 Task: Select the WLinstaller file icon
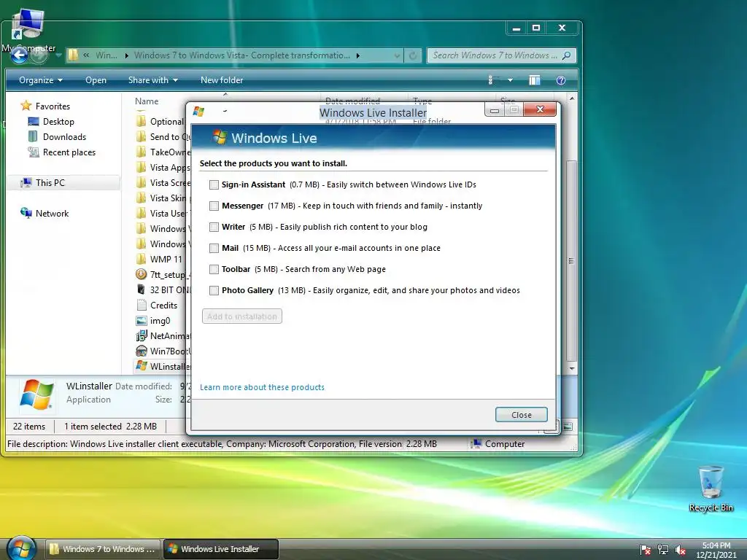point(141,366)
